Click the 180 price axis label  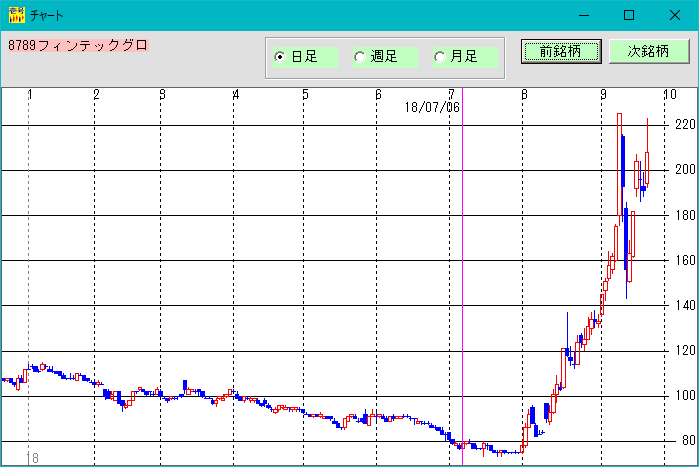click(x=685, y=215)
